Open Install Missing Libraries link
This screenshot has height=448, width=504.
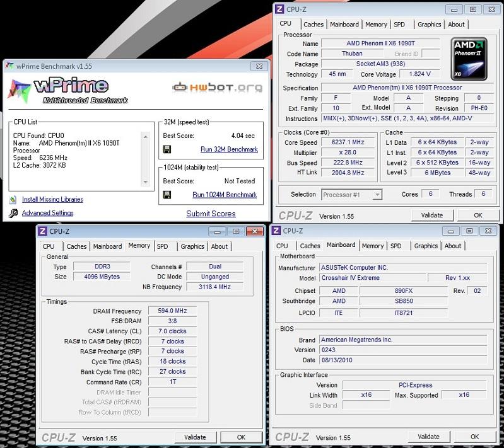pos(53,200)
